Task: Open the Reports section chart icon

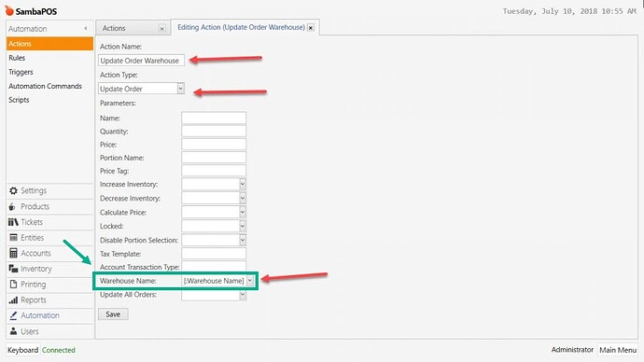Action: point(13,300)
